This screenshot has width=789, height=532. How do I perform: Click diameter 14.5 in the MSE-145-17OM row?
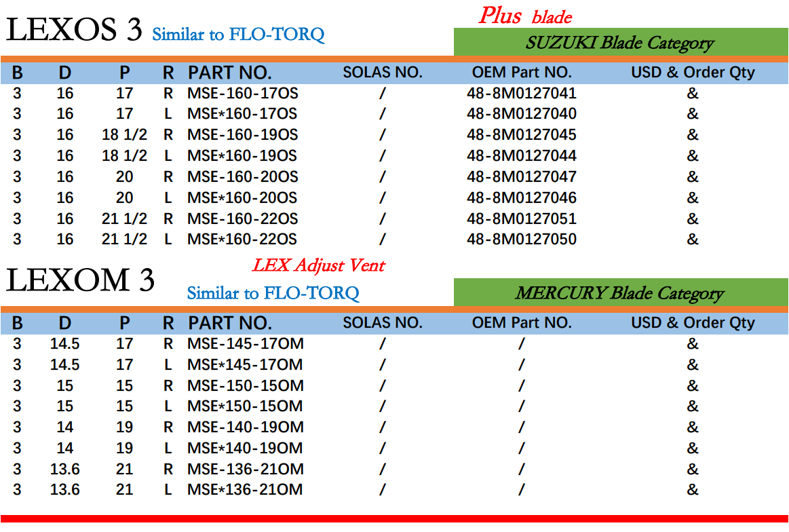pos(65,344)
